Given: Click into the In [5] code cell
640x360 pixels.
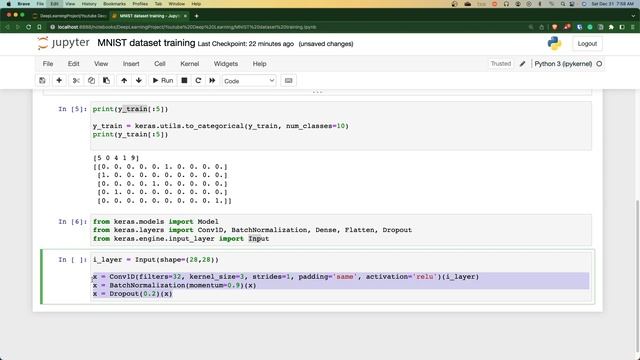Looking at the screenshot, I should pos(341,126).
